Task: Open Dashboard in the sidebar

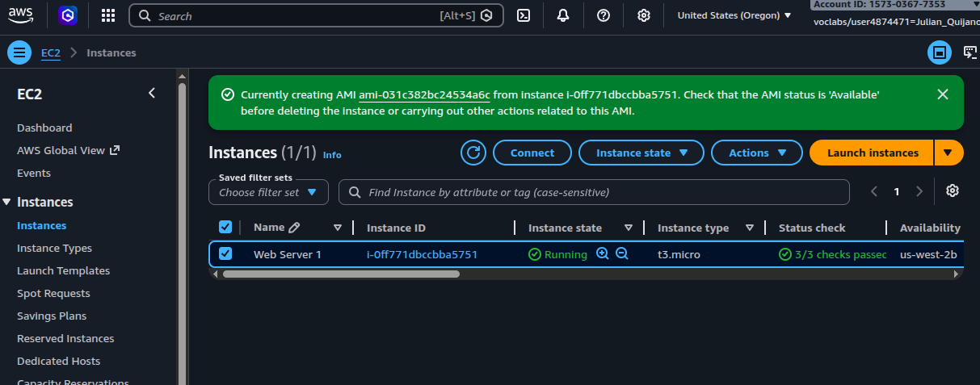Action: (x=44, y=128)
